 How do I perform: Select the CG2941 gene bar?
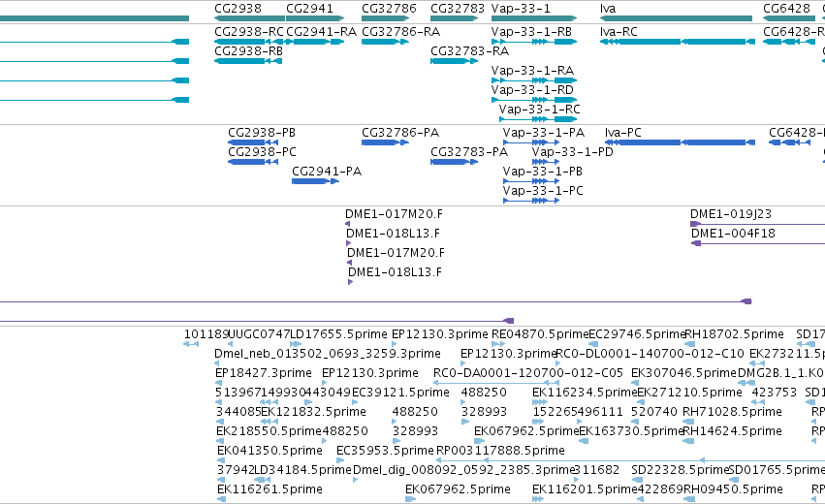tap(315, 18)
